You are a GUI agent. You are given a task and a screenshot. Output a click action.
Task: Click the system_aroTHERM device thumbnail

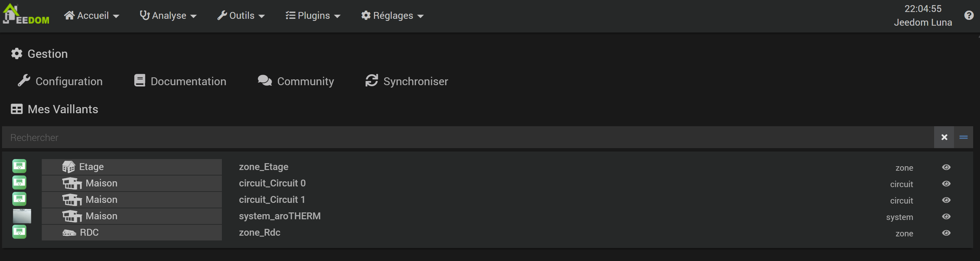[x=22, y=216]
